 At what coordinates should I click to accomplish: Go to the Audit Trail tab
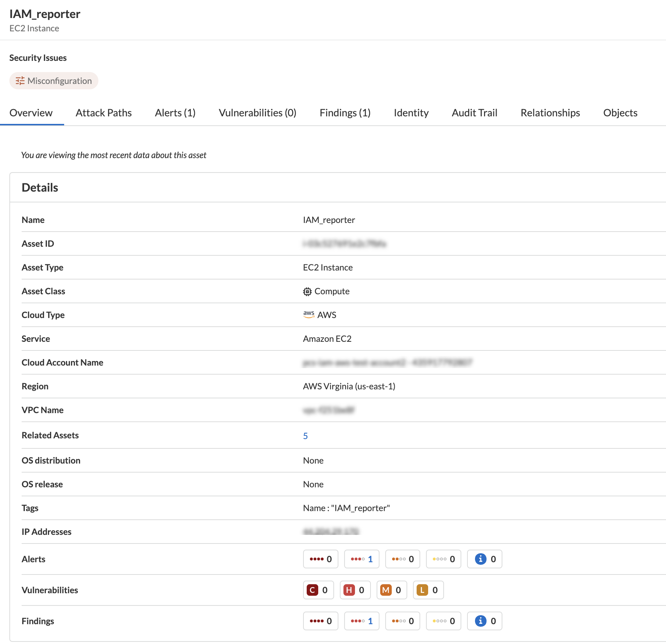coord(475,113)
